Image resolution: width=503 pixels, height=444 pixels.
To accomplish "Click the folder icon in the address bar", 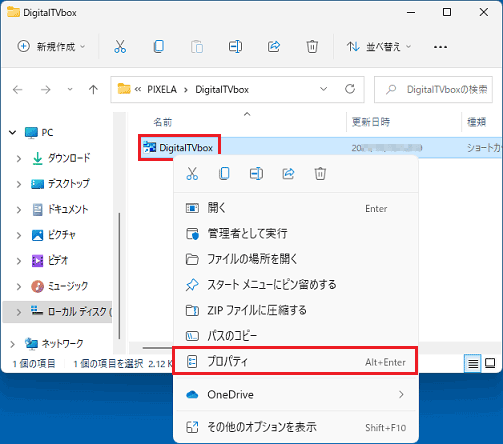I will pyautogui.click(x=124, y=89).
